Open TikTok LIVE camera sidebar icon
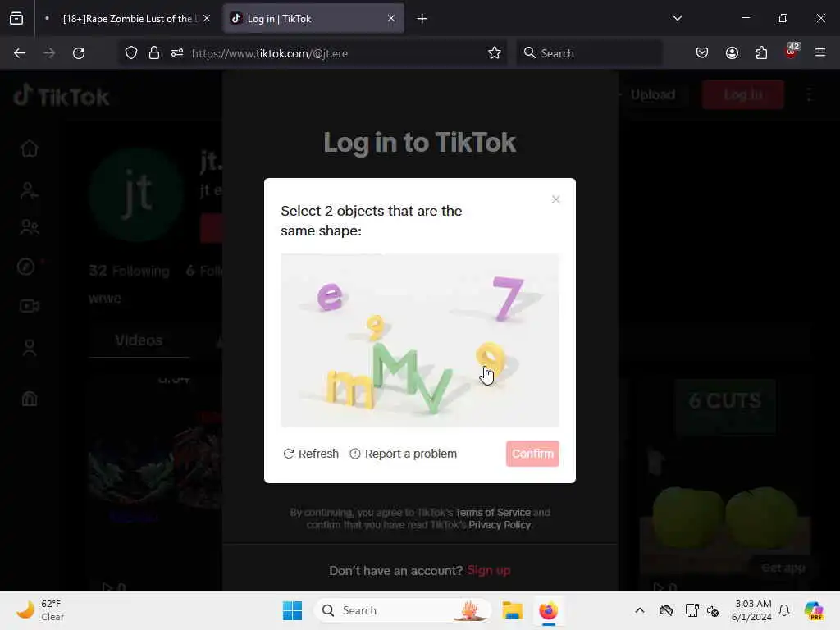Screen dimensions: 840x630 click(30, 306)
